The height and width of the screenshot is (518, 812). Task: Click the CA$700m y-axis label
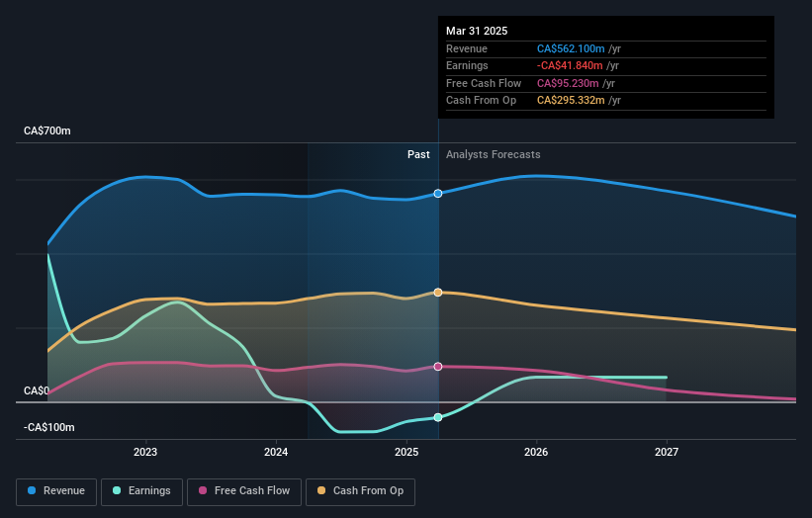click(x=47, y=130)
